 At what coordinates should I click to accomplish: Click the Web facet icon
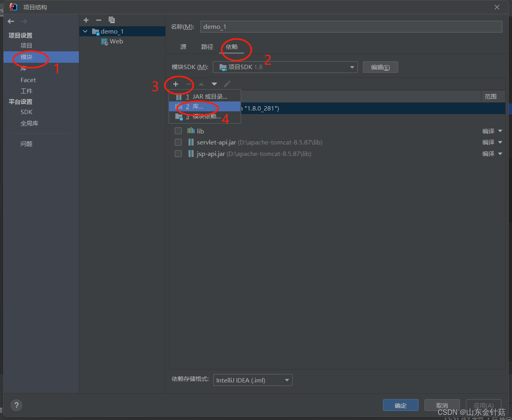click(105, 41)
